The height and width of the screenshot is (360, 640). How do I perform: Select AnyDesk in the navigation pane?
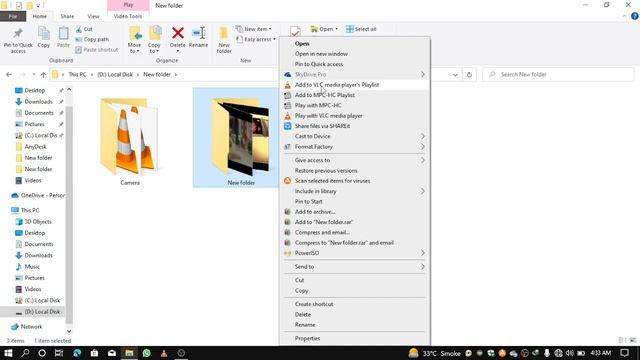point(36,147)
